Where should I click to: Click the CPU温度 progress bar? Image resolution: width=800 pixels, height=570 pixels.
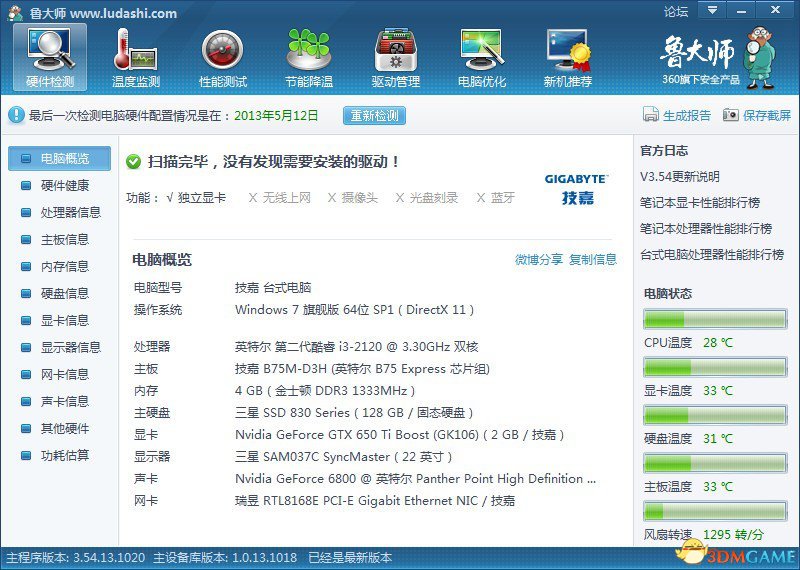715,319
